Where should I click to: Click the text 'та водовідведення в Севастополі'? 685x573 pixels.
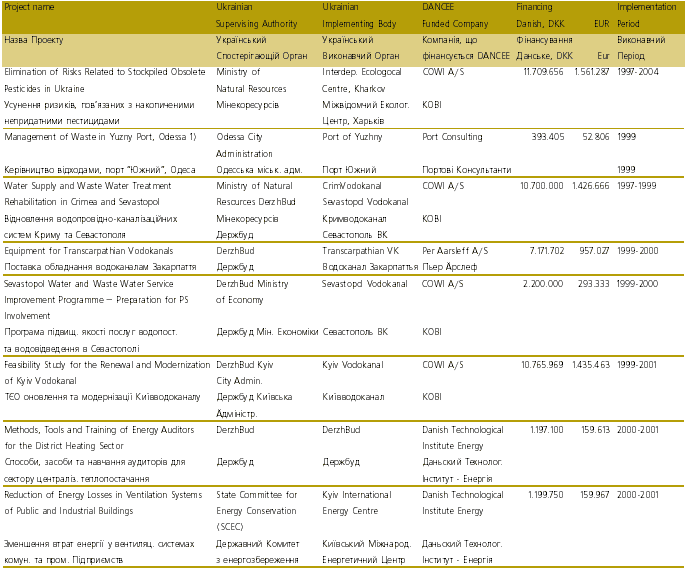click(72, 349)
